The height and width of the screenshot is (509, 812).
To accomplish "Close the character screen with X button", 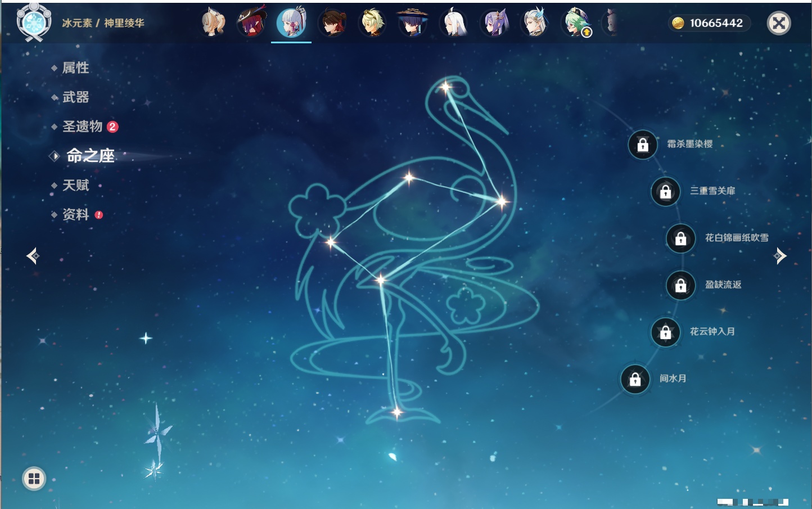I will coord(779,23).
